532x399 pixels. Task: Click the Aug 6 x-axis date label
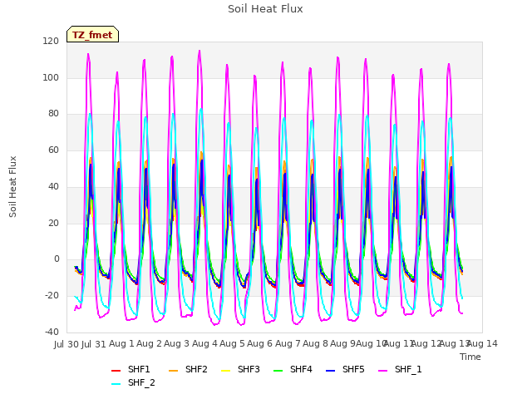tap(259, 343)
